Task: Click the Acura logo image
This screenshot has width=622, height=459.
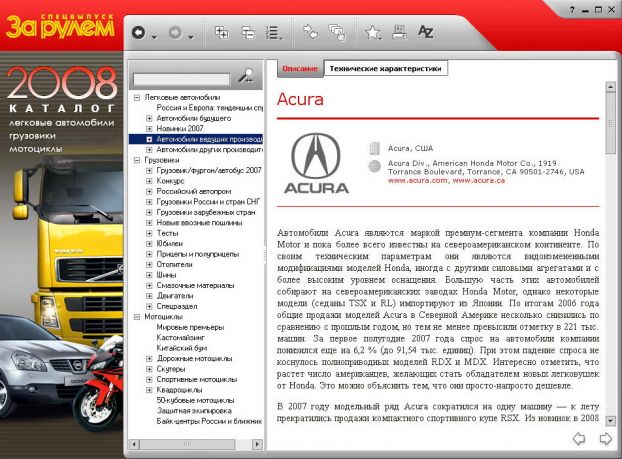Action: [x=316, y=163]
